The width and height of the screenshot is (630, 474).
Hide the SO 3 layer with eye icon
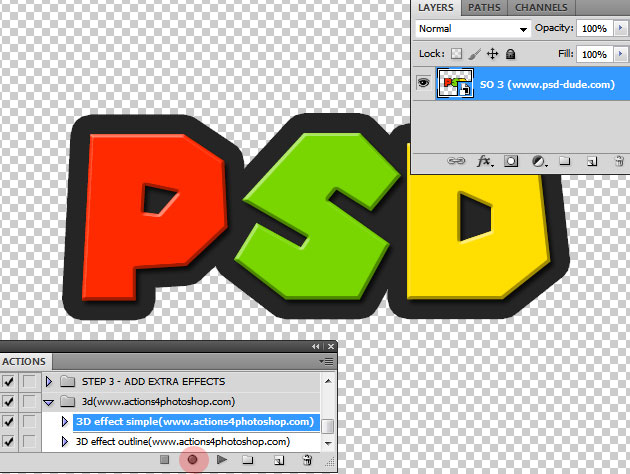[x=423, y=83]
